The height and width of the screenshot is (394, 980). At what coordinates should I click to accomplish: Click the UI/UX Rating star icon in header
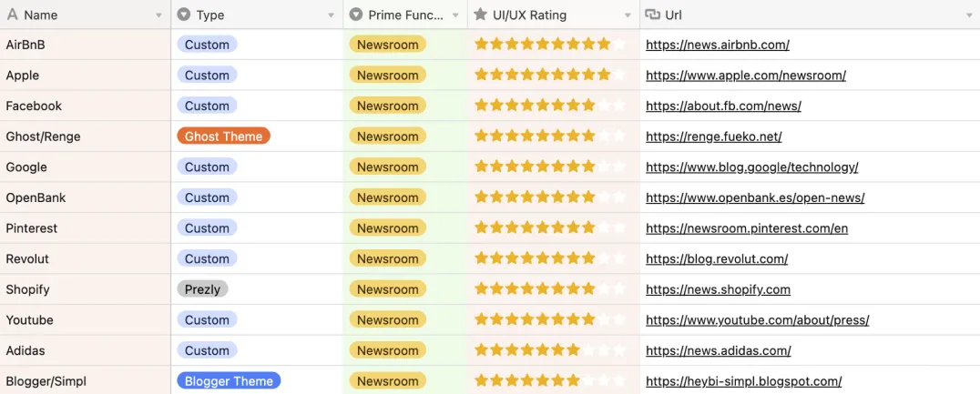tap(481, 15)
